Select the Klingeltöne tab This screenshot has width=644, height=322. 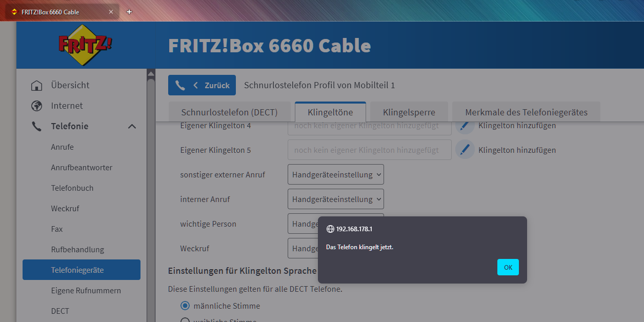[331, 112]
